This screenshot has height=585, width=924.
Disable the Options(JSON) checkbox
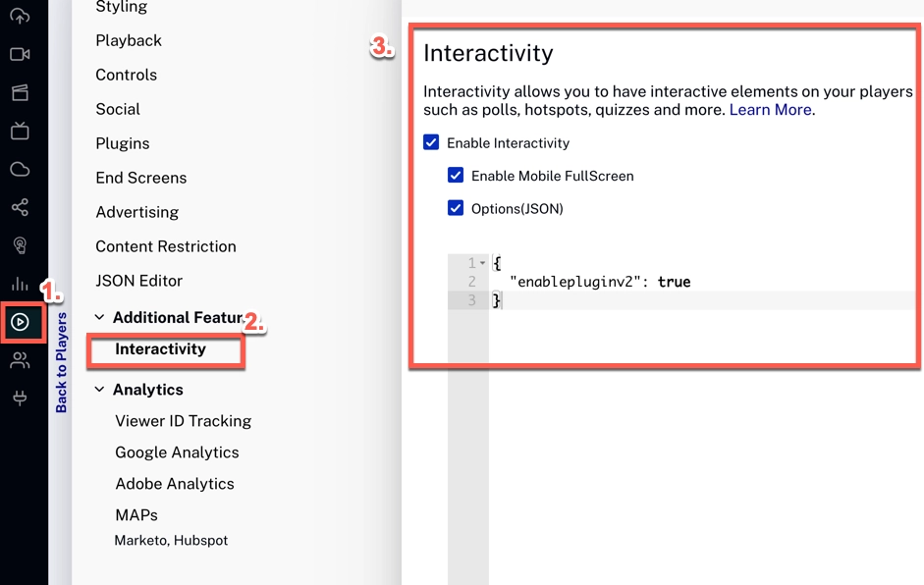click(456, 208)
